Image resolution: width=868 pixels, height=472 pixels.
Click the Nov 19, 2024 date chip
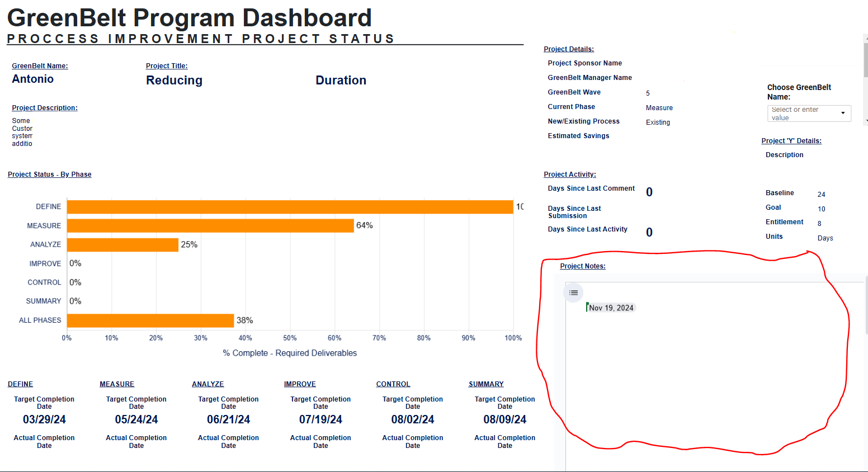tap(611, 308)
